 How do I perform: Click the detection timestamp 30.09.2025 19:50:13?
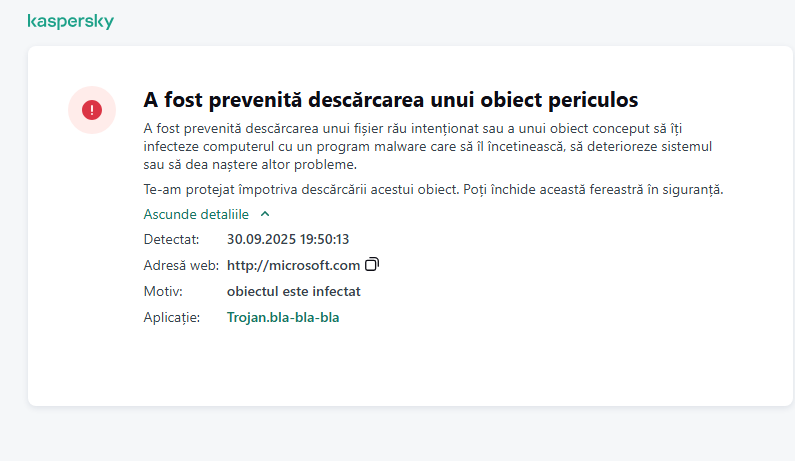(x=288, y=239)
